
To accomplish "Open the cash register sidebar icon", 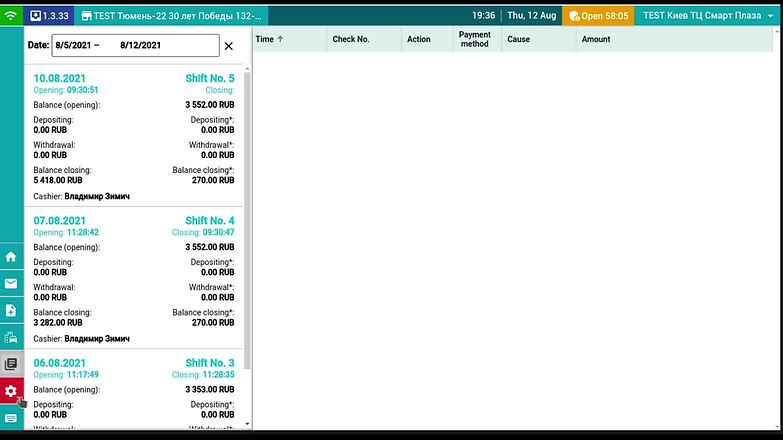I will (x=11, y=338).
